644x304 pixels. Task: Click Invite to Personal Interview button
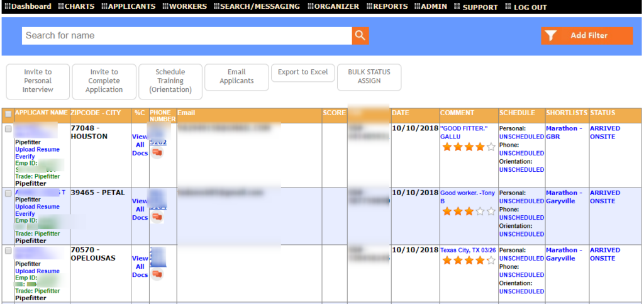click(x=38, y=81)
